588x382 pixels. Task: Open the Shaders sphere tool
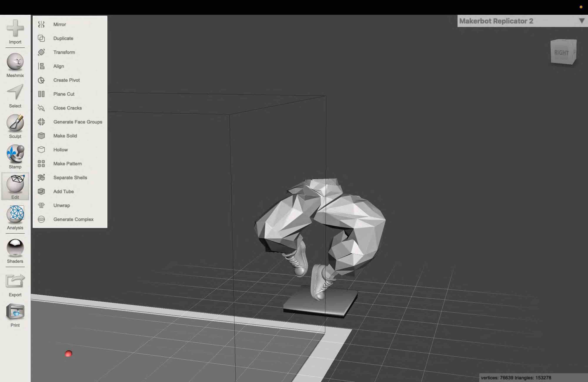(x=15, y=247)
